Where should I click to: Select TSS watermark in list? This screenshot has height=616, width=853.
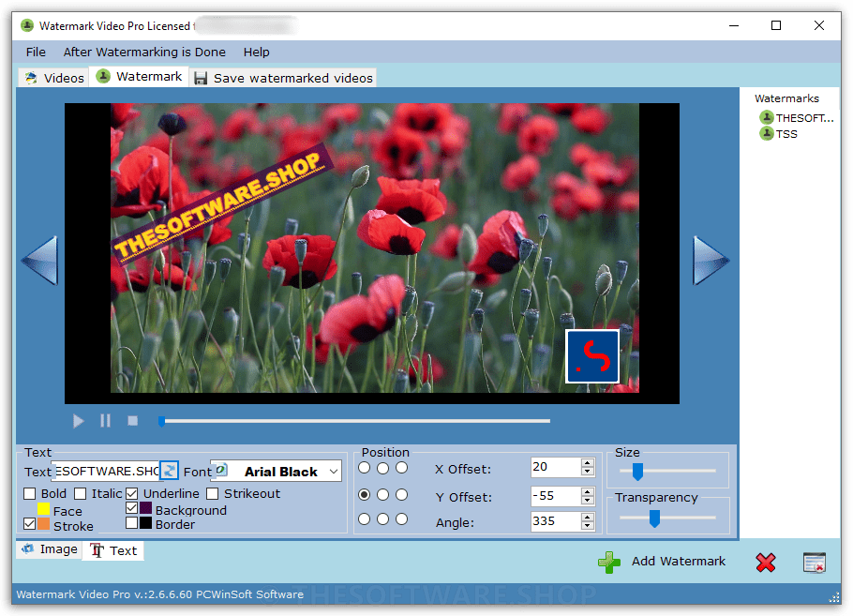(x=786, y=134)
